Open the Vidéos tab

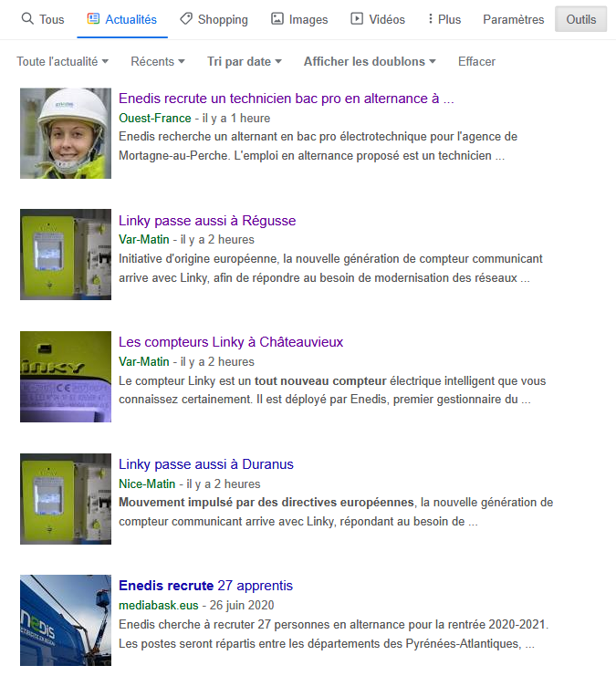[x=387, y=20]
